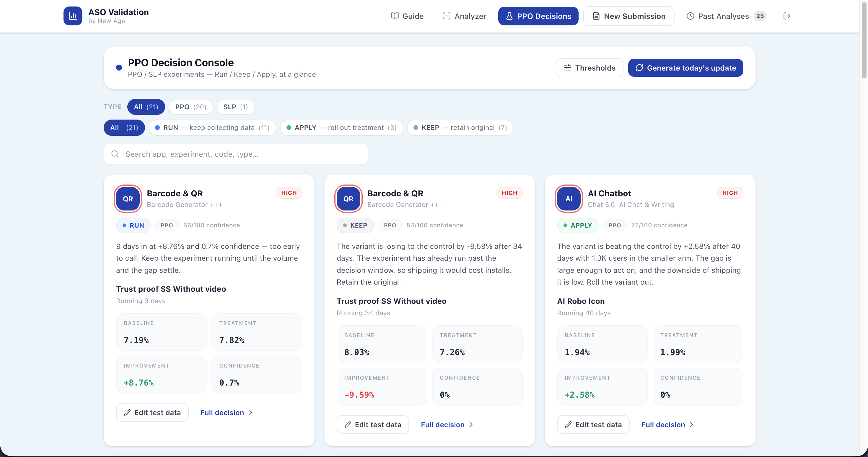
Task: Click the +2.58% improvement value
Action: pyautogui.click(x=579, y=395)
